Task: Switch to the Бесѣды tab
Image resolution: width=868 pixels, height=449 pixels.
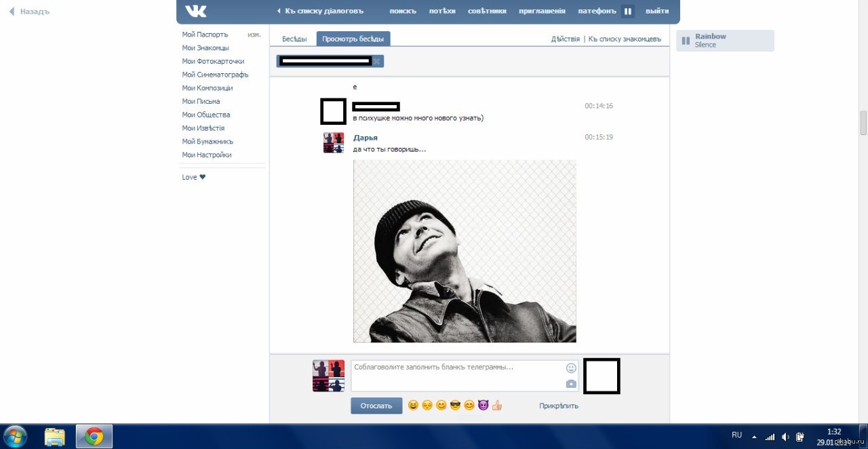Action: [x=294, y=39]
